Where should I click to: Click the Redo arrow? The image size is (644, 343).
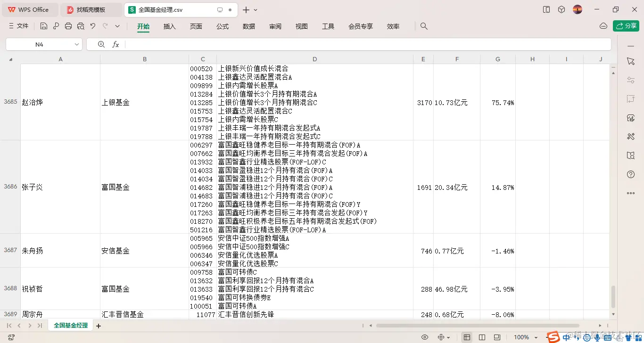pyautogui.click(x=105, y=26)
